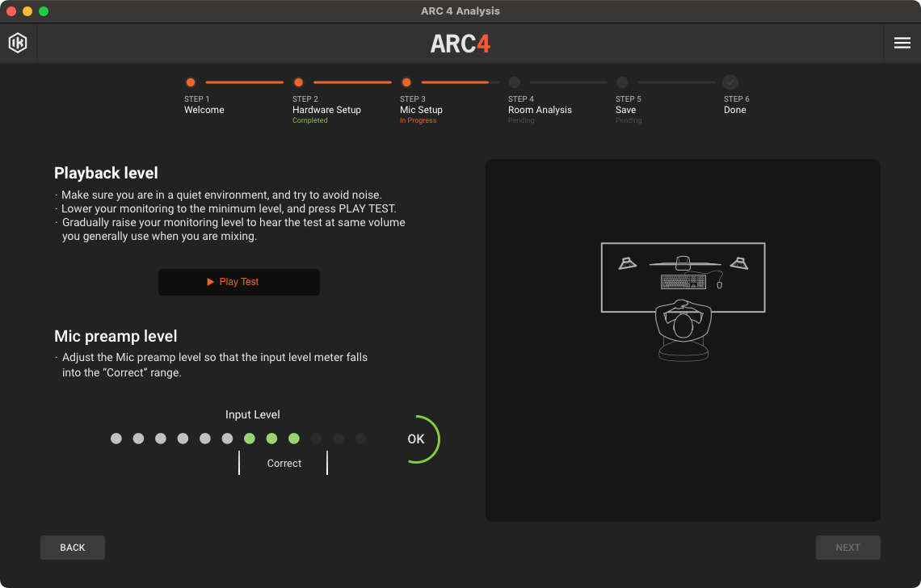Click the NEXT button

point(847,548)
